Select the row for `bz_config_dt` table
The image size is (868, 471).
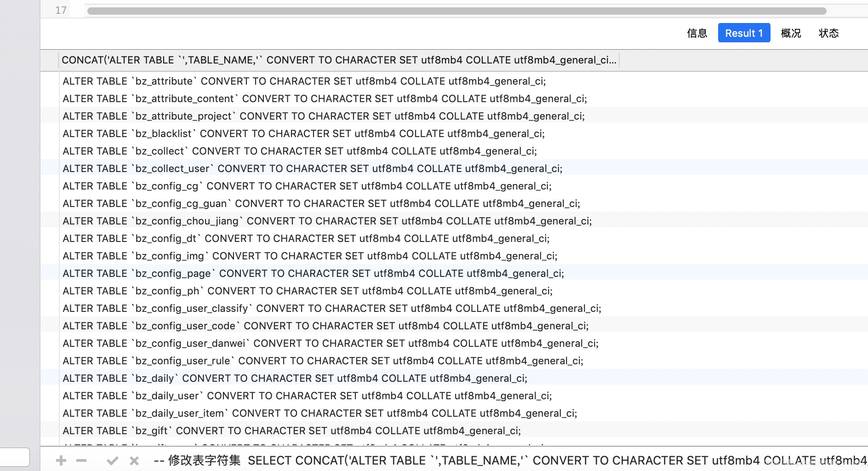tap(454, 239)
